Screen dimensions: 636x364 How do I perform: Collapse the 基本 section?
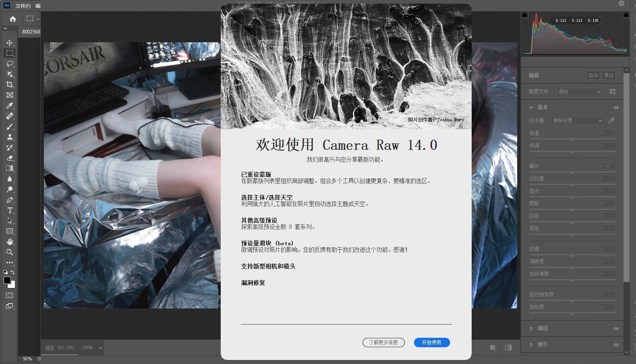(x=531, y=108)
